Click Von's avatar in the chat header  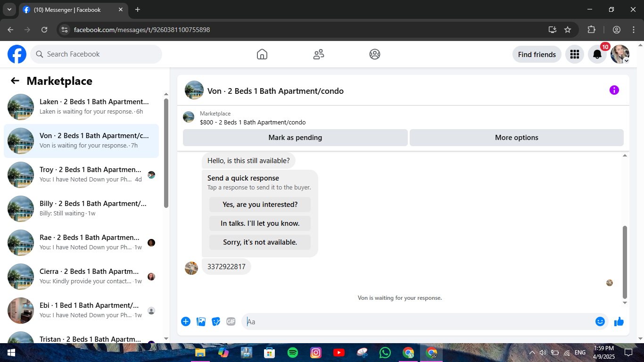[x=194, y=90]
